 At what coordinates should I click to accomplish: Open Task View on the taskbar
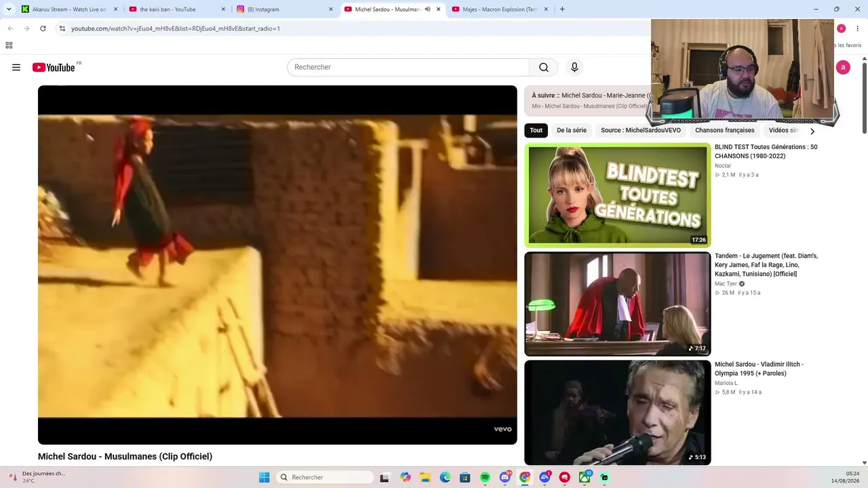tap(384, 477)
